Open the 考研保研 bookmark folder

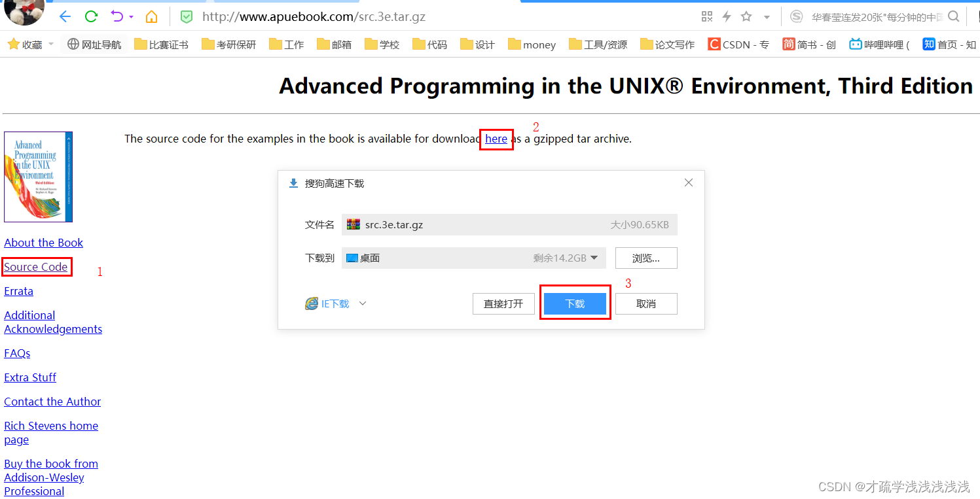(x=228, y=44)
